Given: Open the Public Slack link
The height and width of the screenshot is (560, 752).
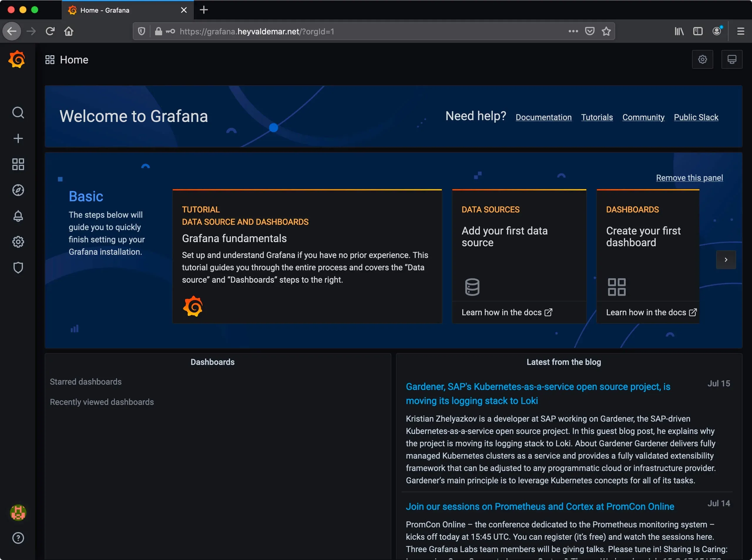Looking at the screenshot, I should (696, 117).
